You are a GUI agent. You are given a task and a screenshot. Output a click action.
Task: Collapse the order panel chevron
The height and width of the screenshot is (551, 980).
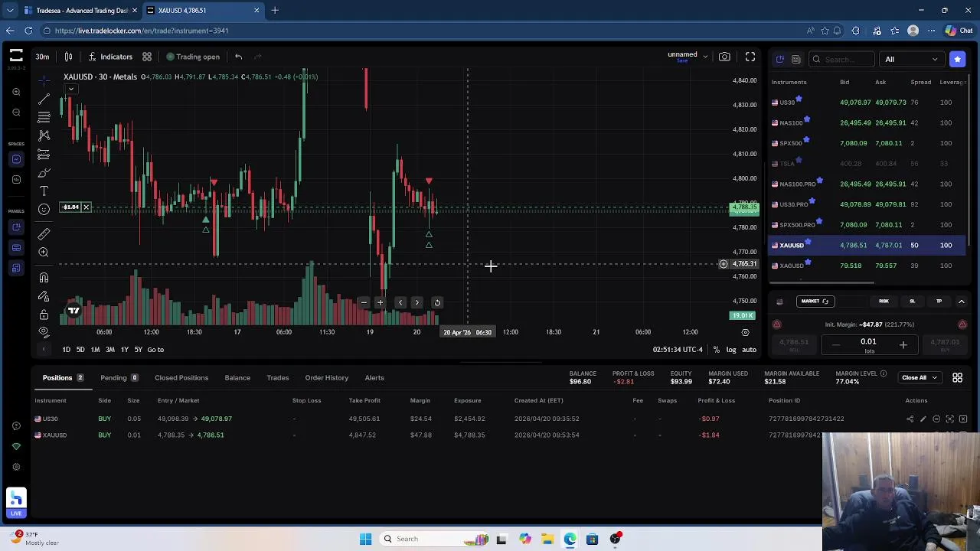point(962,302)
